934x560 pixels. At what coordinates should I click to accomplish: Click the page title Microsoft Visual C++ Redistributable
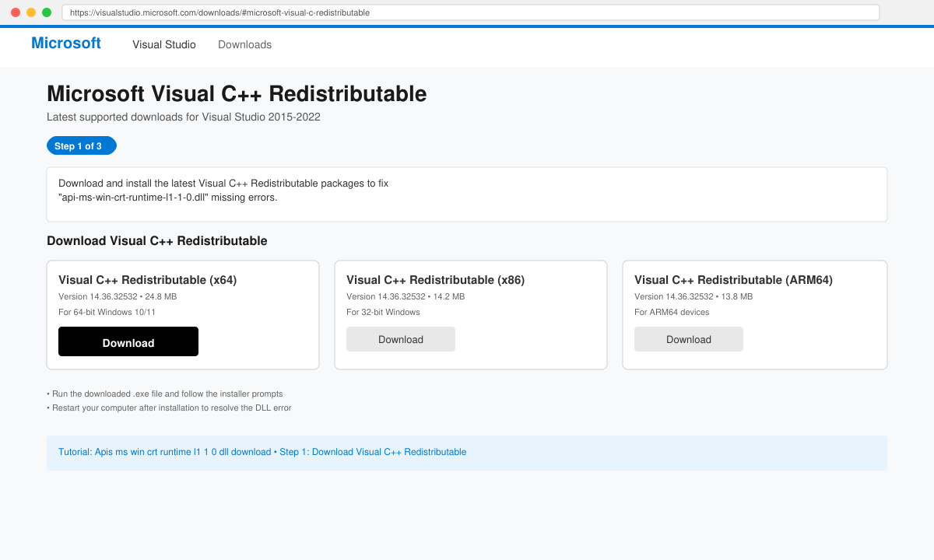coord(237,94)
